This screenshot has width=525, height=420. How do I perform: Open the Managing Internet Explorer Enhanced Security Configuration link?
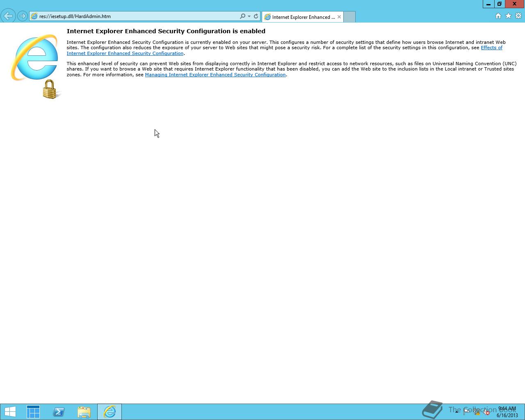(x=215, y=75)
